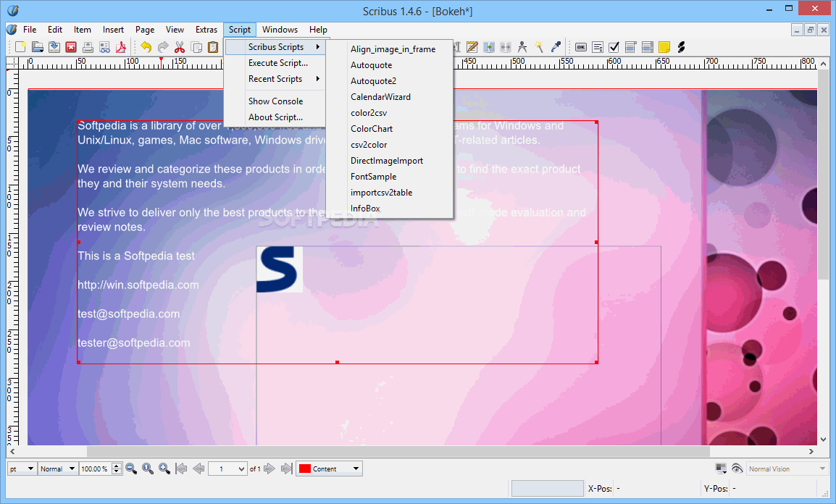836x504 pixels.
Task: Open the Normal image preview quality dropdown
Action: (x=57, y=469)
